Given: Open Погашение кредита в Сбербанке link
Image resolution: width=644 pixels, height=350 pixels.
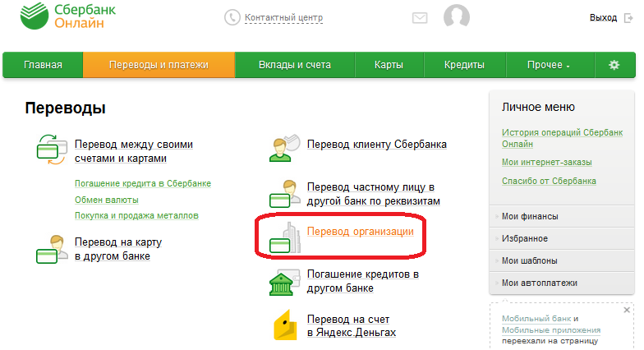Looking at the screenshot, I should pyautogui.click(x=143, y=184).
